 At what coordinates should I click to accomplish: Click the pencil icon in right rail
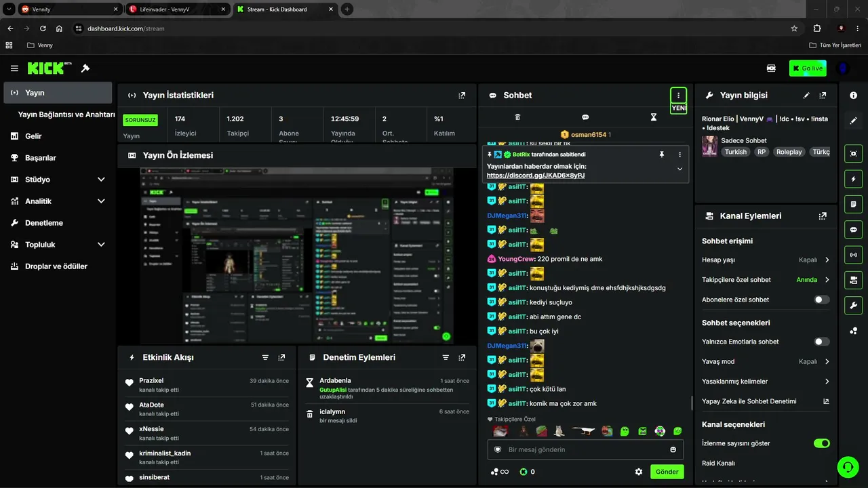(854, 121)
